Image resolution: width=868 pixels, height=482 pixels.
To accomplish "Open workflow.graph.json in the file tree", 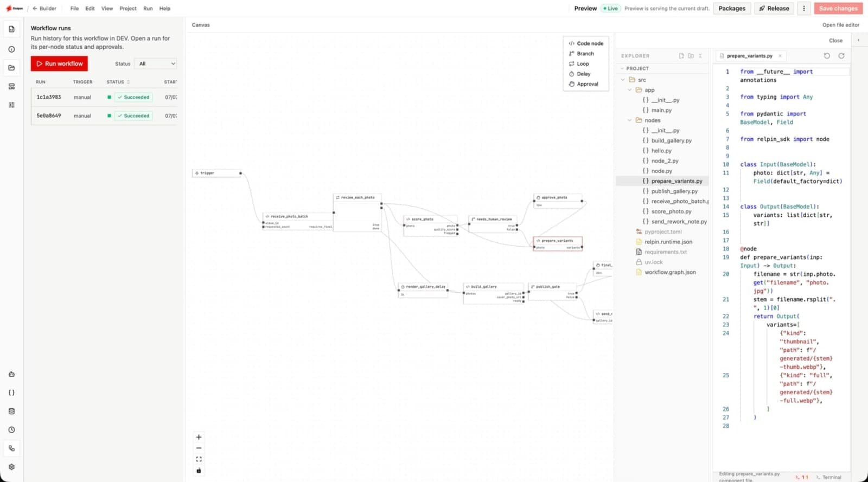I will [x=671, y=272].
